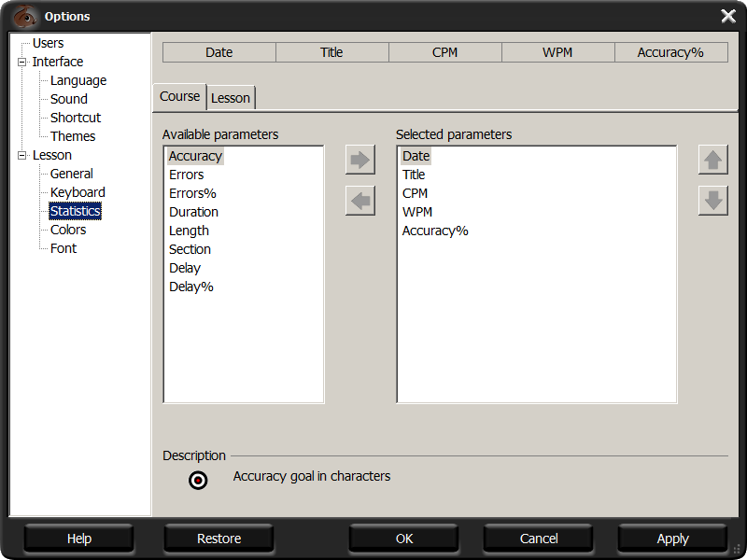This screenshot has width=747, height=560.
Task: Click the target icon beside Description
Action: (198, 480)
